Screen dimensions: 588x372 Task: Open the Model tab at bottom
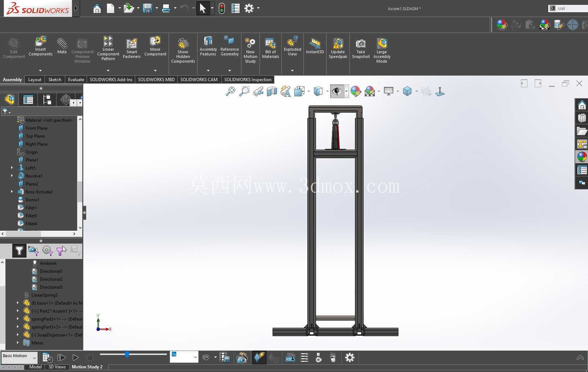pos(35,367)
